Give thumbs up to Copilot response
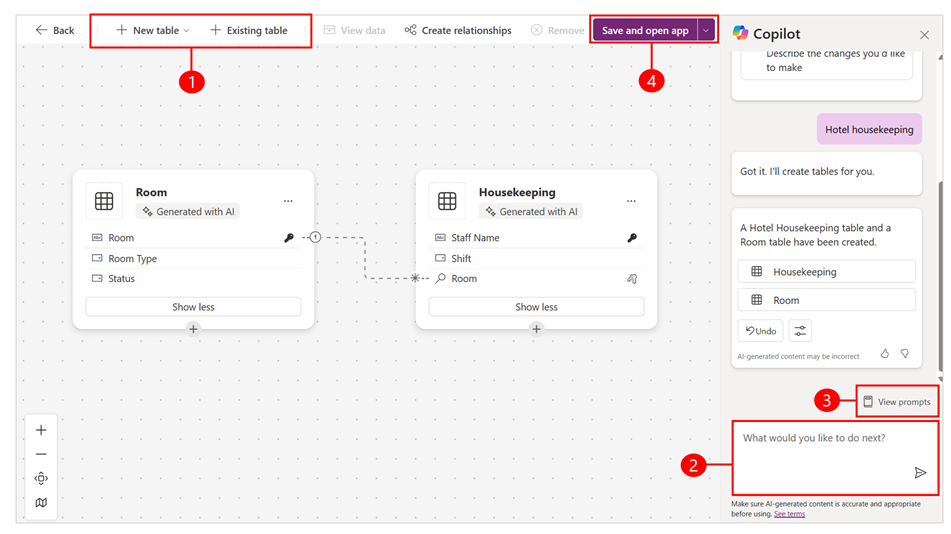This screenshot has height=534, width=951. (x=885, y=353)
